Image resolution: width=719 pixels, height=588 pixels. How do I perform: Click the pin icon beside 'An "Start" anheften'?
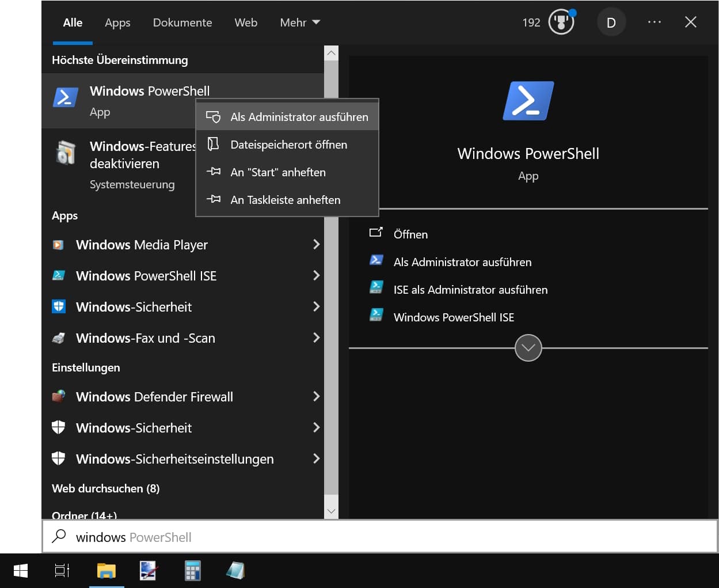[x=214, y=172]
